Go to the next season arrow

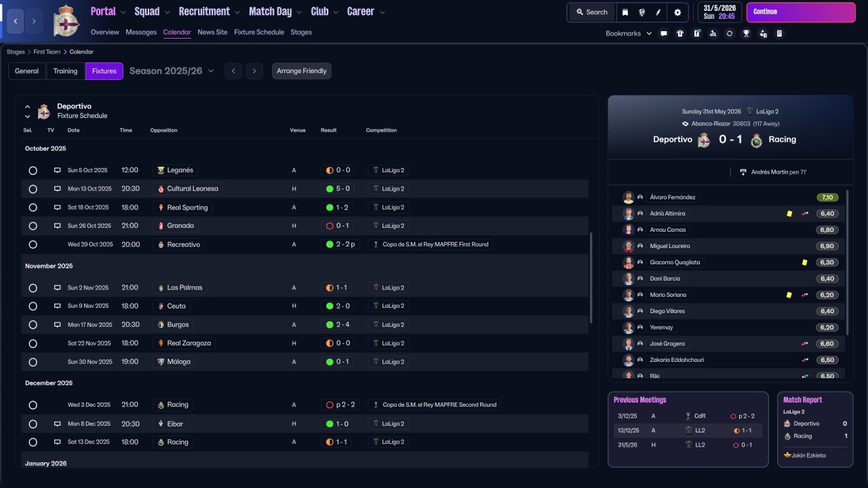254,71
